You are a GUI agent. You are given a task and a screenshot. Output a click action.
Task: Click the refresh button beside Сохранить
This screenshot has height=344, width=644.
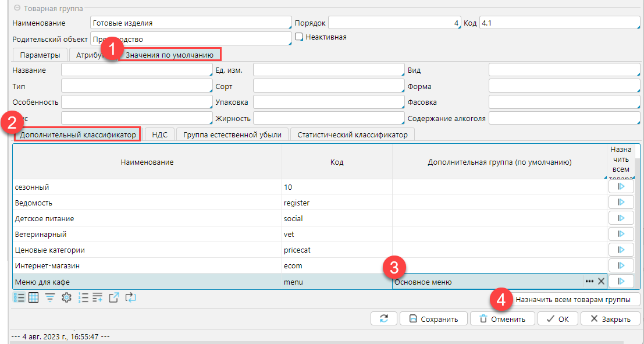tap(383, 318)
